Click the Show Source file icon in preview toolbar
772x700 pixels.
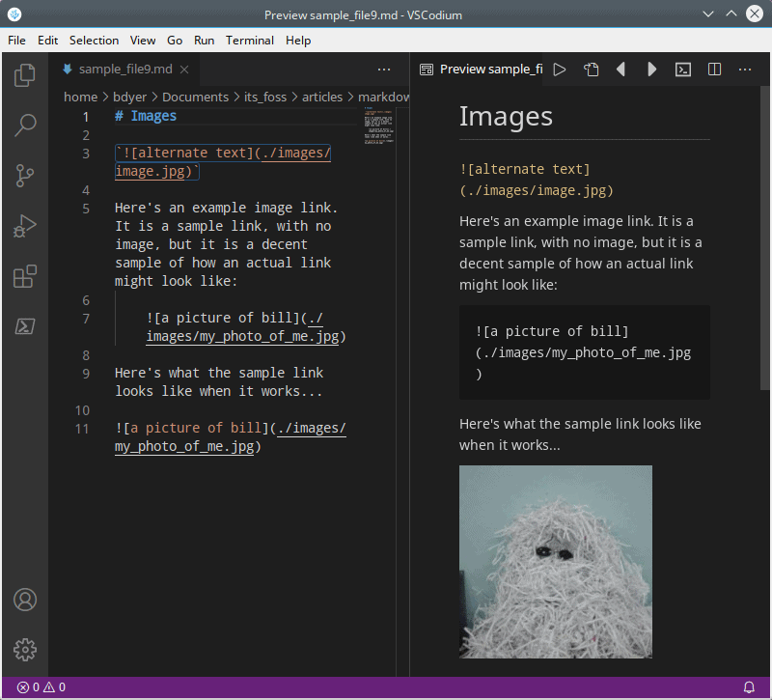(591, 70)
